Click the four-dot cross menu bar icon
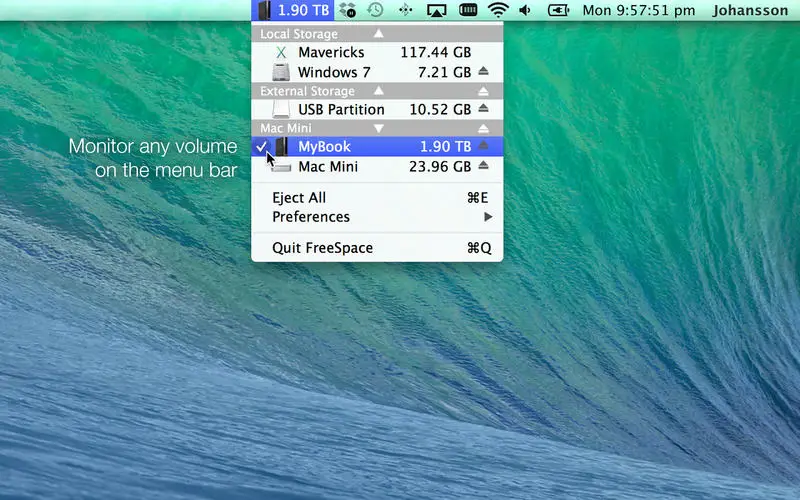 click(406, 10)
